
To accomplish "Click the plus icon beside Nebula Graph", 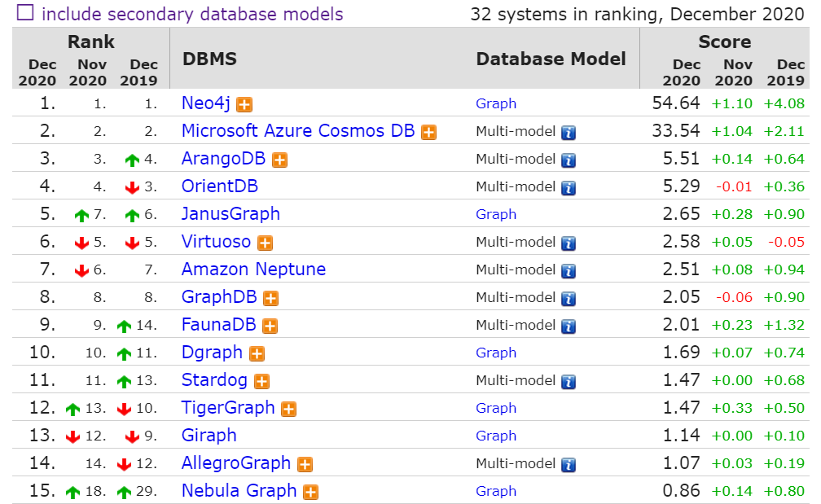I will point(310,492).
